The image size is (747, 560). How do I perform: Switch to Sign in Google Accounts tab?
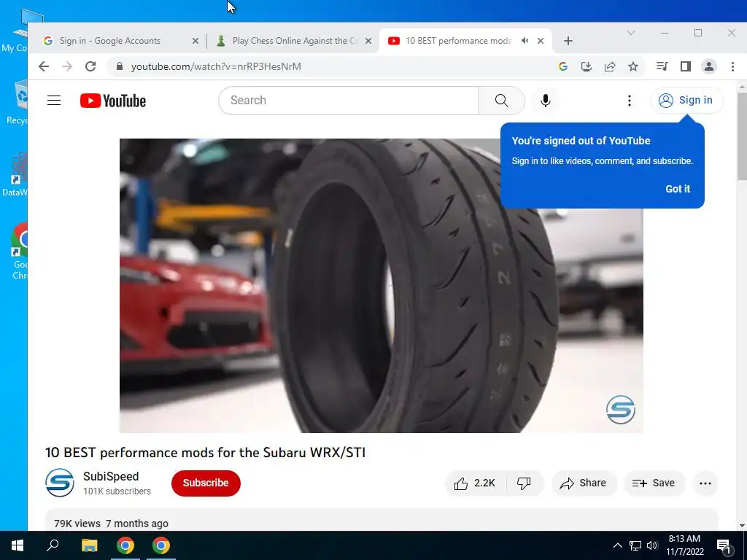[121, 41]
